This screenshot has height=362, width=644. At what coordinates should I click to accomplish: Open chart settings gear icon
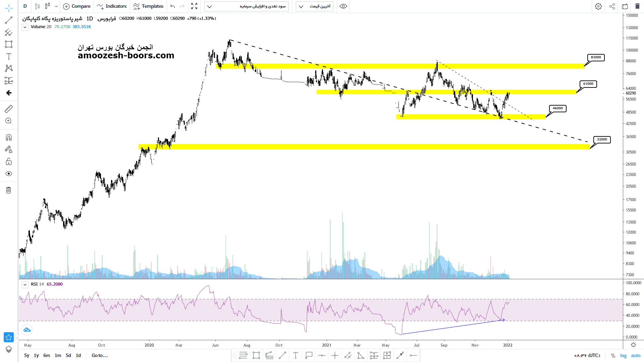tap(598, 6)
